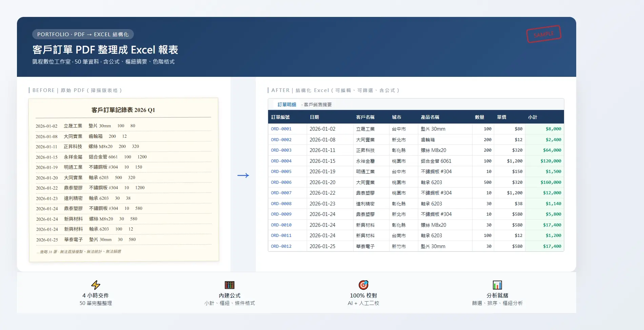
Task: Open order link ORD-0001
Action: 281,129
